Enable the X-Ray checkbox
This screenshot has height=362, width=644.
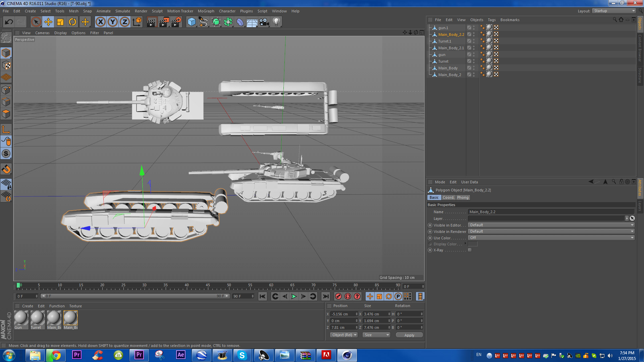tap(470, 250)
